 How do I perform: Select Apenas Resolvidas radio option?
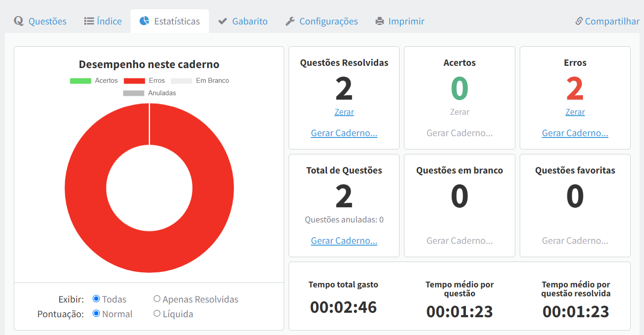point(157,299)
